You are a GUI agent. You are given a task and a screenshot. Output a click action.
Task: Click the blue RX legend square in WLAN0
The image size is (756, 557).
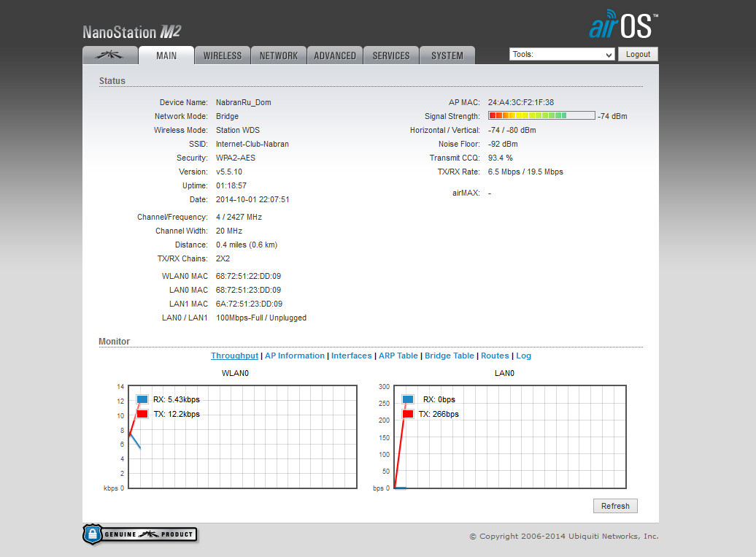coord(142,399)
